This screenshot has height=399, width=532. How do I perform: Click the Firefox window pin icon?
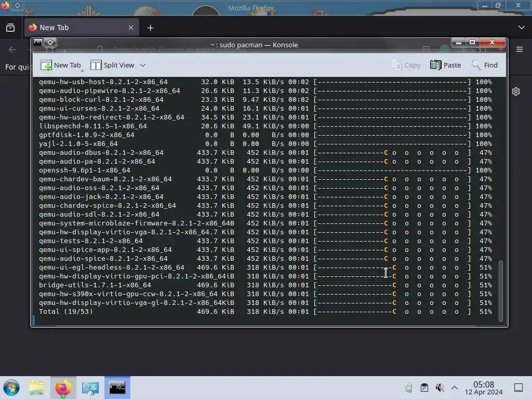(x=17, y=5)
